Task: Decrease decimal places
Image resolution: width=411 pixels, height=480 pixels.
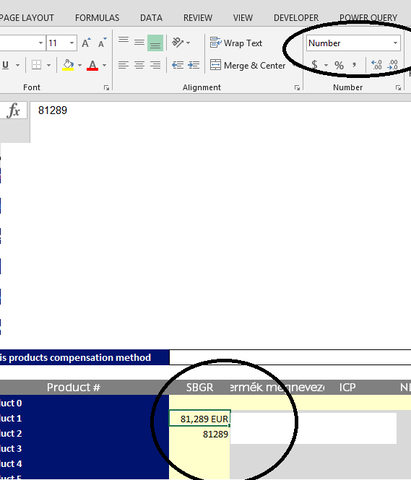Action: [393, 65]
